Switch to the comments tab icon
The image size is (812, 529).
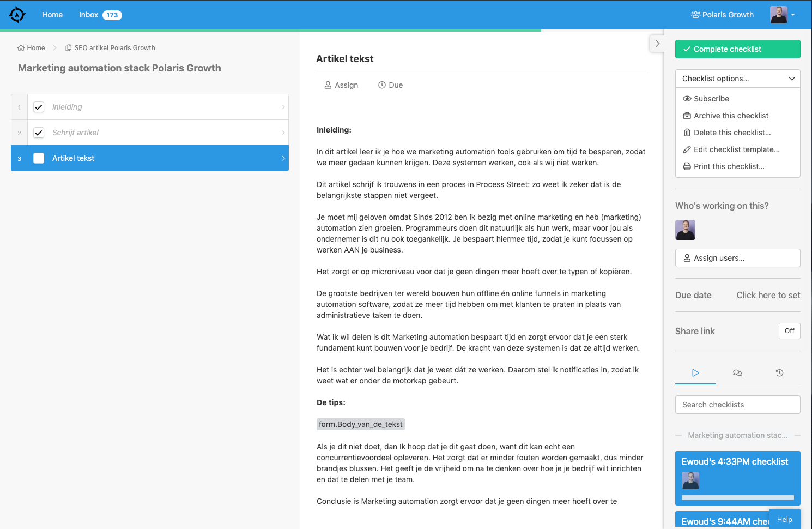coord(737,373)
